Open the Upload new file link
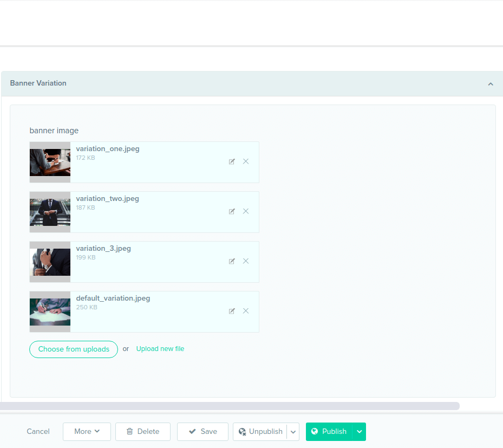The height and width of the screenshot is (448, 503). pos(160,348)
